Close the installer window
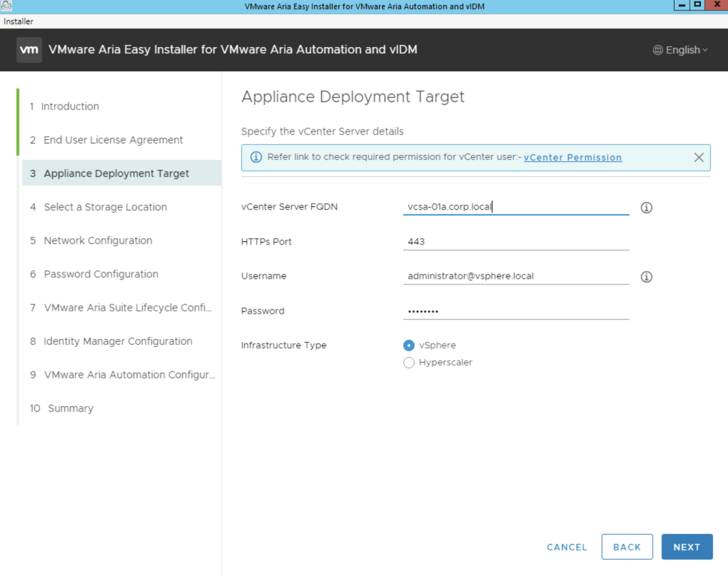The width and height of the screenshot is (728, 576). 717,5
